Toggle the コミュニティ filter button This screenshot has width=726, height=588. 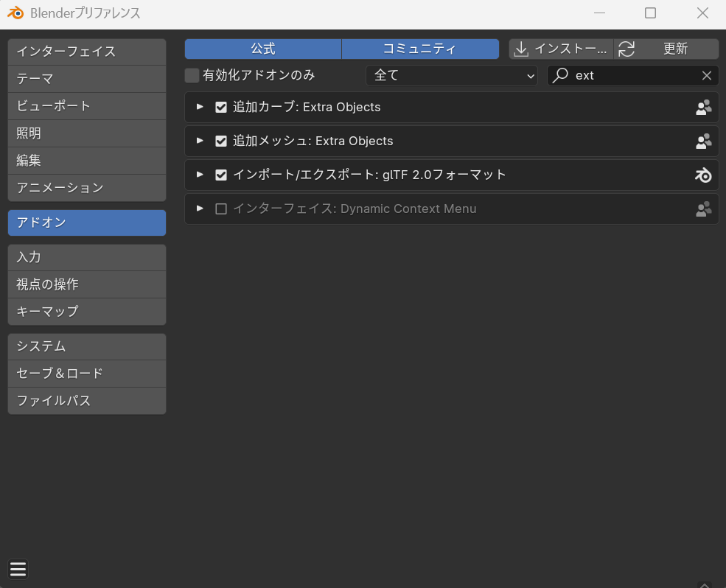coord(420,49)
